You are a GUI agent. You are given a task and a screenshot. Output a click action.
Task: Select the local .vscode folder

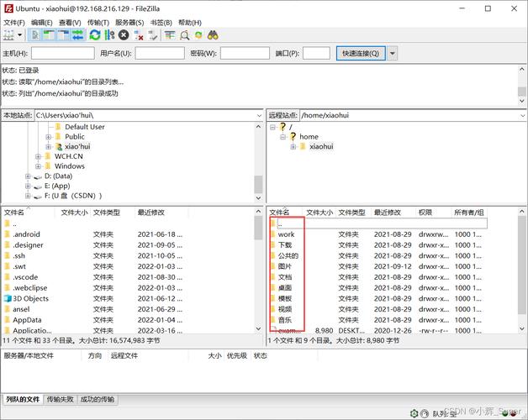click(x=25, y=277)
